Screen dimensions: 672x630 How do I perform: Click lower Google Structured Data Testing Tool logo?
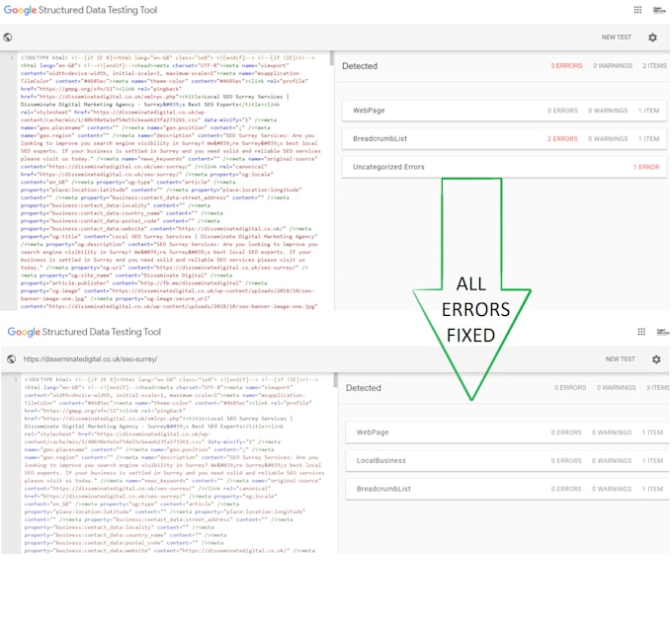[84, 332]
